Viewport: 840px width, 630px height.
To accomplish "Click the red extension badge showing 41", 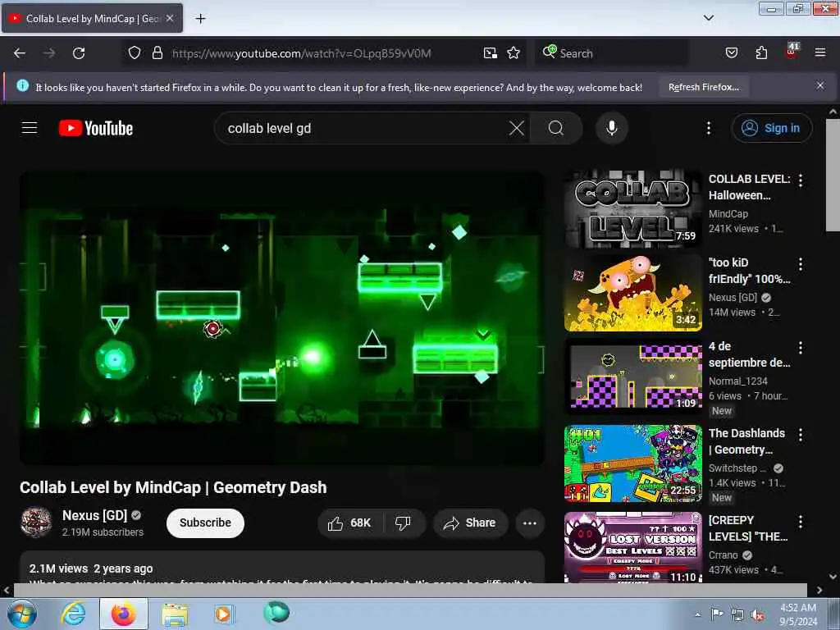I will [792, 51].
